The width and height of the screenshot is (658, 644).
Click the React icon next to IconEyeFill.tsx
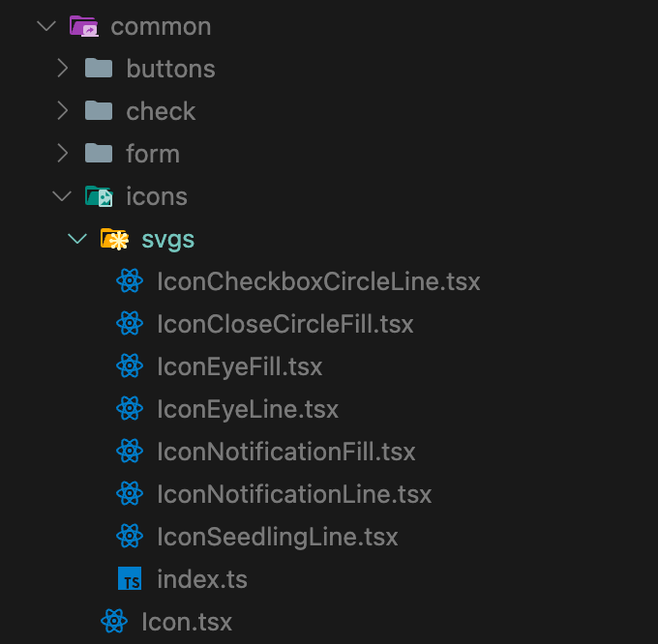tap(129, 366)
